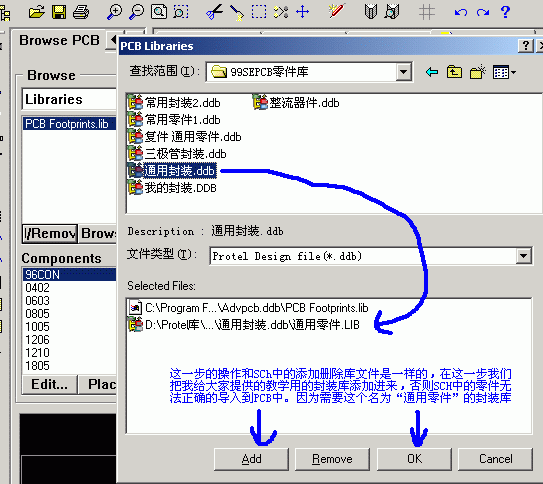Go up one folder level icon
This screenshot has width=543, height=484.
coord(454,72)
